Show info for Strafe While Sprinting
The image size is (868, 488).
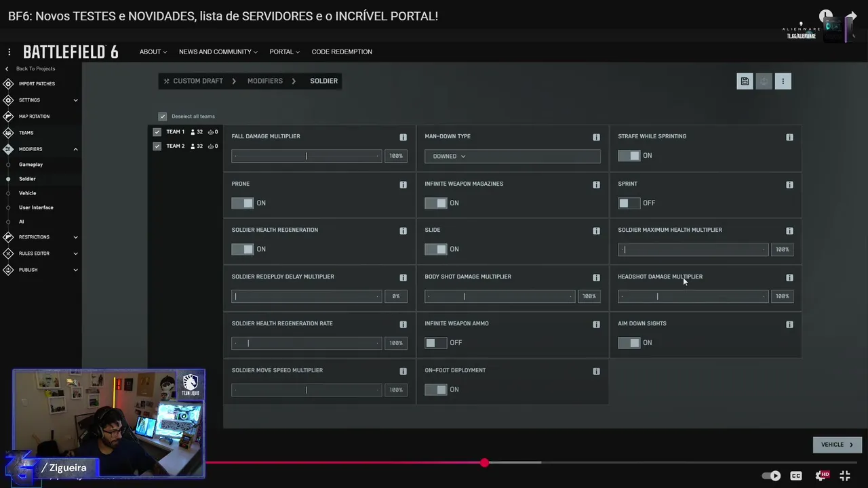coord(789,137)
